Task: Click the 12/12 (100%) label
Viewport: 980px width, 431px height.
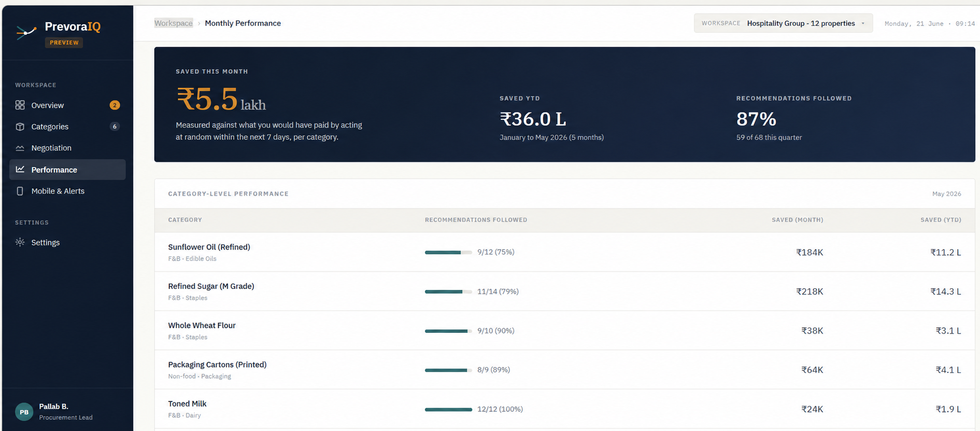Action: (x=500, y=409)
